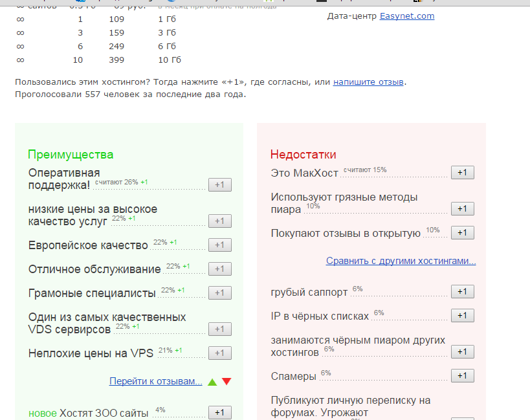The height and width of the screenshot is (420, 530).
Task: Click the green up arrow icon
Action: 212,382
